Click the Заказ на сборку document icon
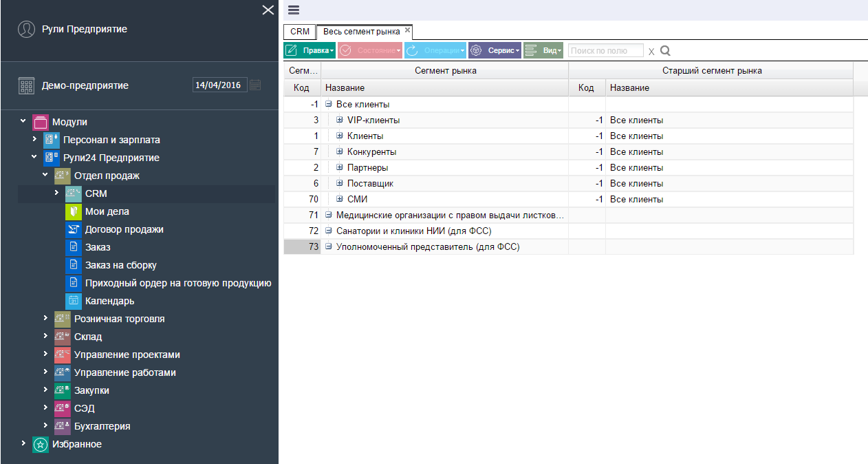Screen dimensions: 868x464 [x=74, y=265]
